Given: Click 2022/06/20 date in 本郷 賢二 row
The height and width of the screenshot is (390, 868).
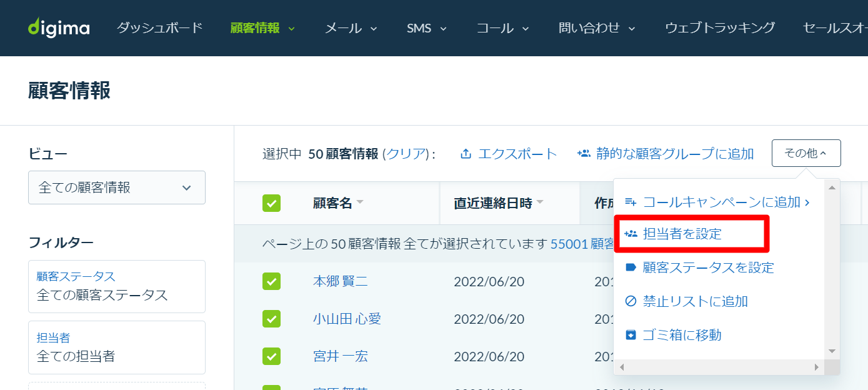Looking at the screenshot, I should point(489,281).
